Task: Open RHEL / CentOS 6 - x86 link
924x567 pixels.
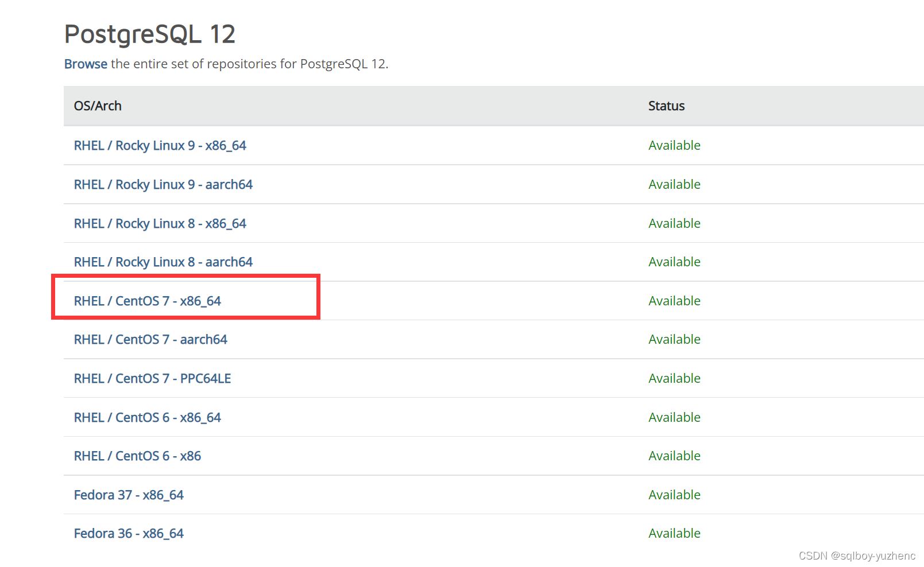Action: [137, 456]
